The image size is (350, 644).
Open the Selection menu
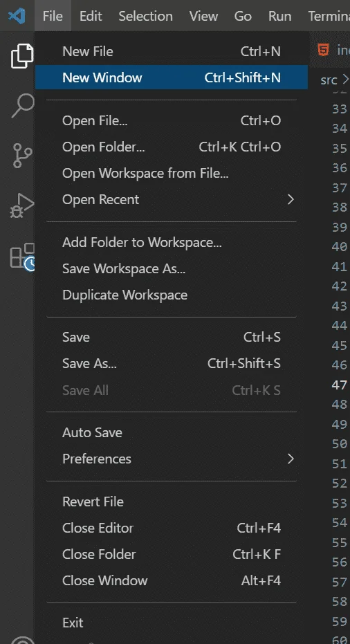coord(145,16)
